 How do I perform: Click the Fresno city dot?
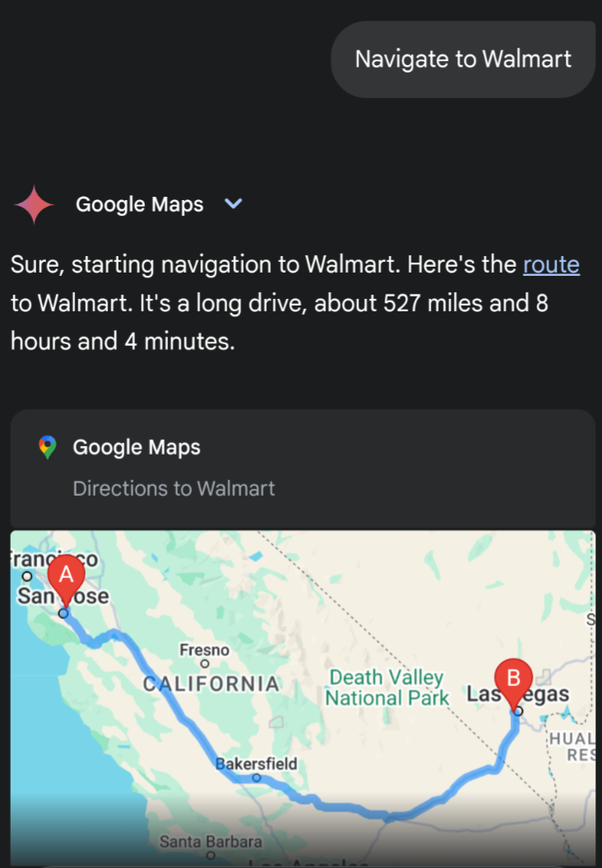tap(205, 663)
